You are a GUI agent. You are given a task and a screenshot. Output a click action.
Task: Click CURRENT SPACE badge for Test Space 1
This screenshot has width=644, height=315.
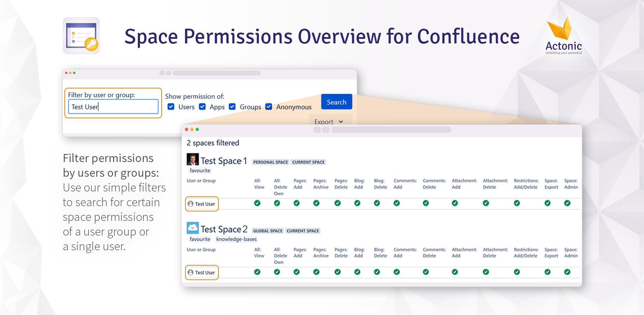coord(308,162)
